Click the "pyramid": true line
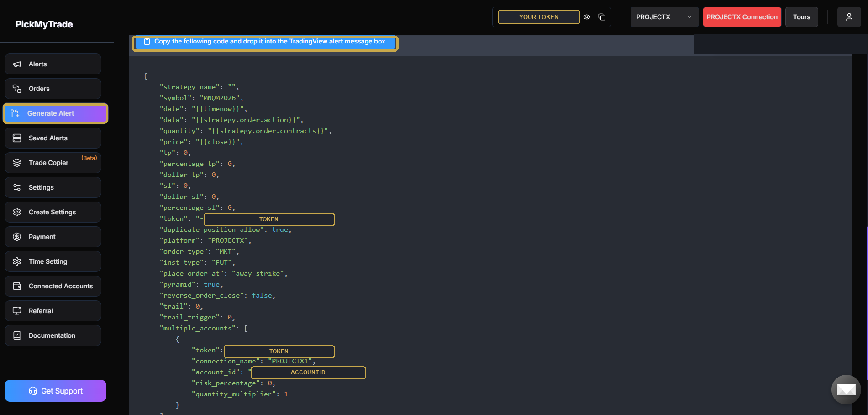Viewport: 868px width, 415px height. coord(191,284)
